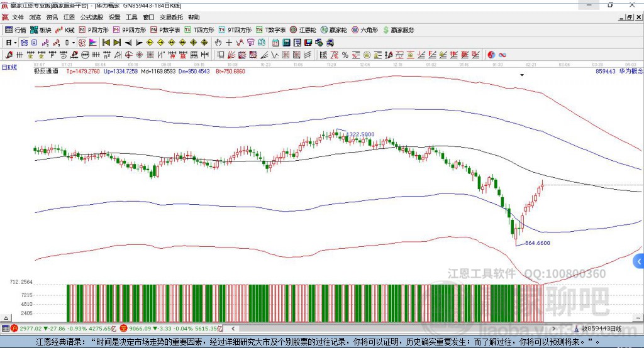Click the zigzag wave line tool
This screenshot has height=348, width=644.
[275, 55]
